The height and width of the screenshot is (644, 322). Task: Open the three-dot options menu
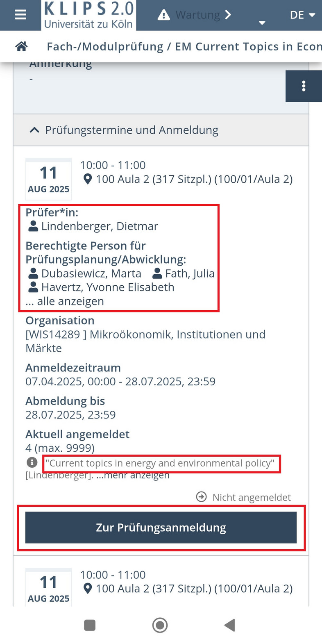click(x=304, y=86)
